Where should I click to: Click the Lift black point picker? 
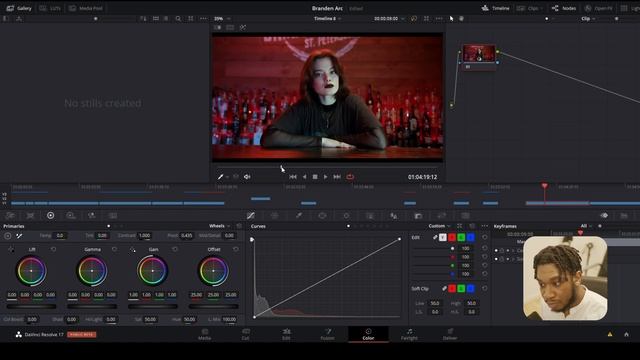click(x=11, y=249)
